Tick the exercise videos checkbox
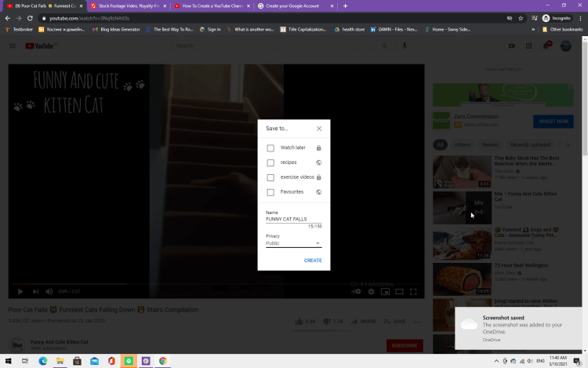This screenshot has width=588, height=368. 270,177
